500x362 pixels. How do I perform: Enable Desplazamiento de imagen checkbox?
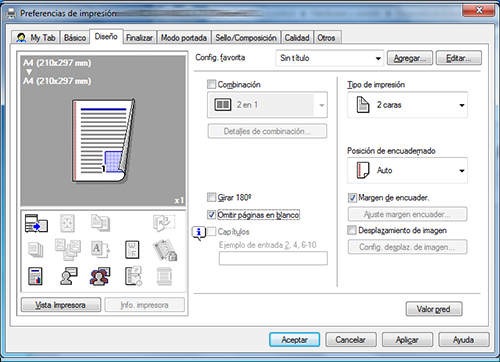pos(352,230)
